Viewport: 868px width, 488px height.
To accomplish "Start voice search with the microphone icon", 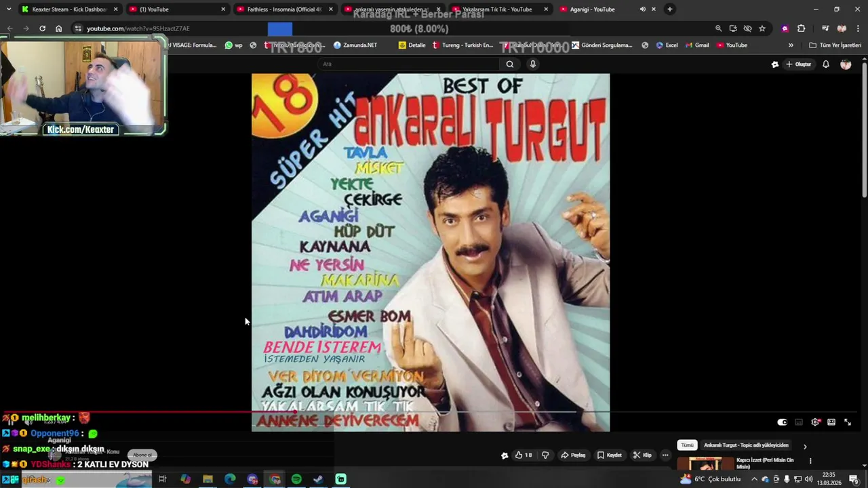I will pos(533,64).
